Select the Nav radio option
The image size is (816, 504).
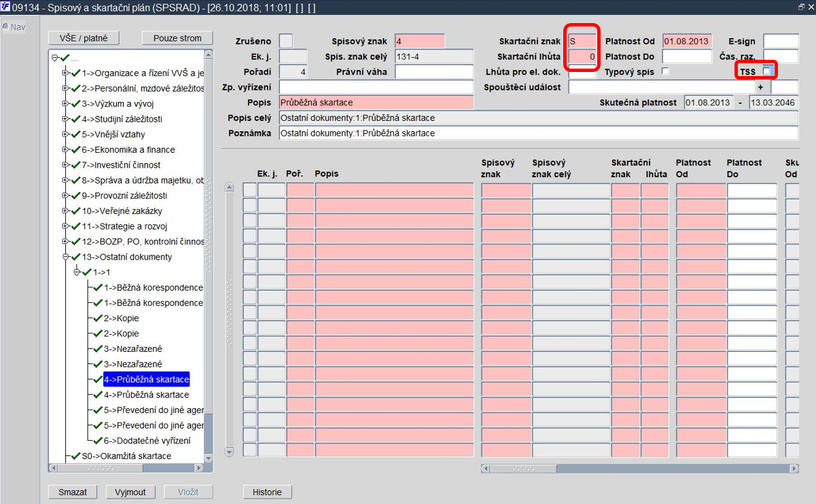(5, 27)
